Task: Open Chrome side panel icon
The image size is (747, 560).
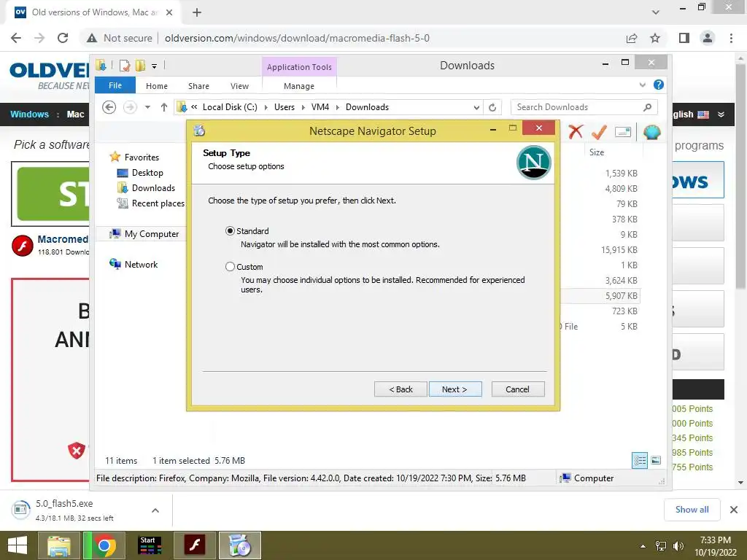Action: pyautogui.click(x=684, y=38)
